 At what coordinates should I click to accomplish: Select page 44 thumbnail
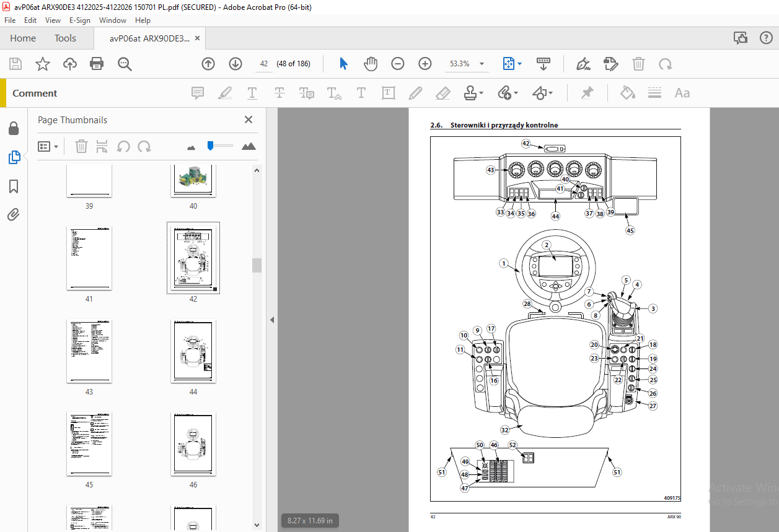pyautogui.click(x=193, y=351)
